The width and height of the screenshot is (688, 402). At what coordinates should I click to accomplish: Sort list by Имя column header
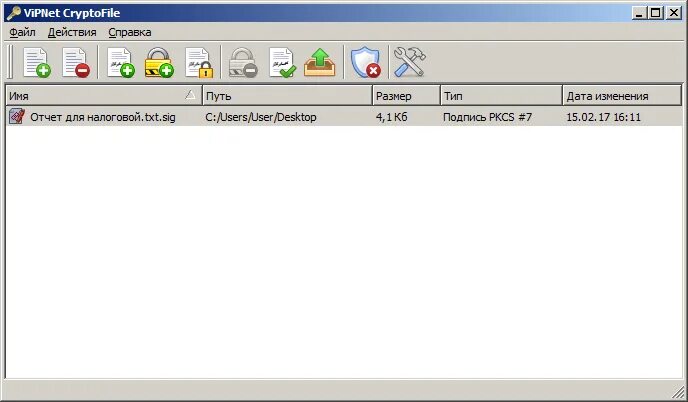point(104,95)
